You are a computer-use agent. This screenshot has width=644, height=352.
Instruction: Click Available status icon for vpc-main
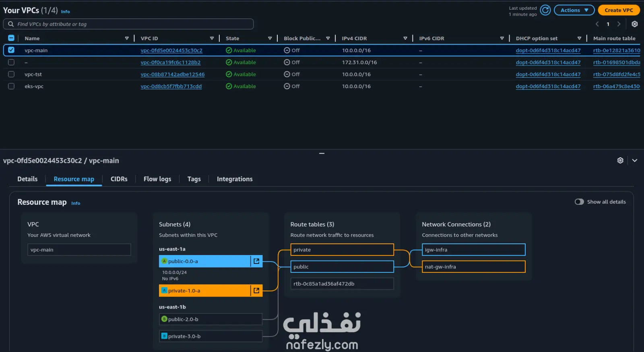(229, 50)
